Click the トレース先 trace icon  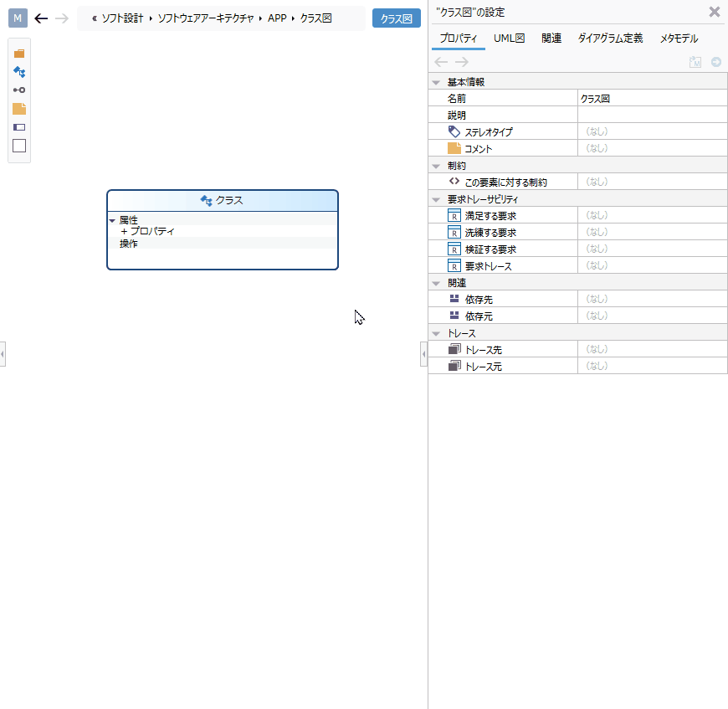pyautogui.click(x=454, y=349)
